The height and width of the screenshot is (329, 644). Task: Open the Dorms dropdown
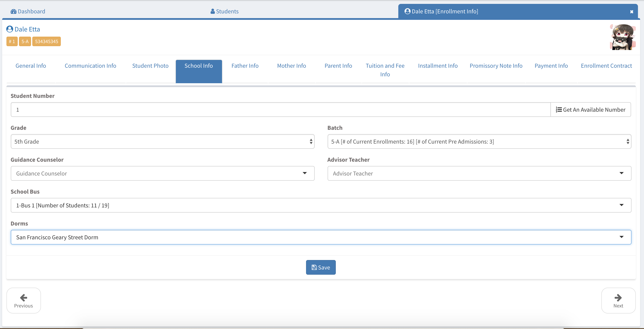pos(321,237)
